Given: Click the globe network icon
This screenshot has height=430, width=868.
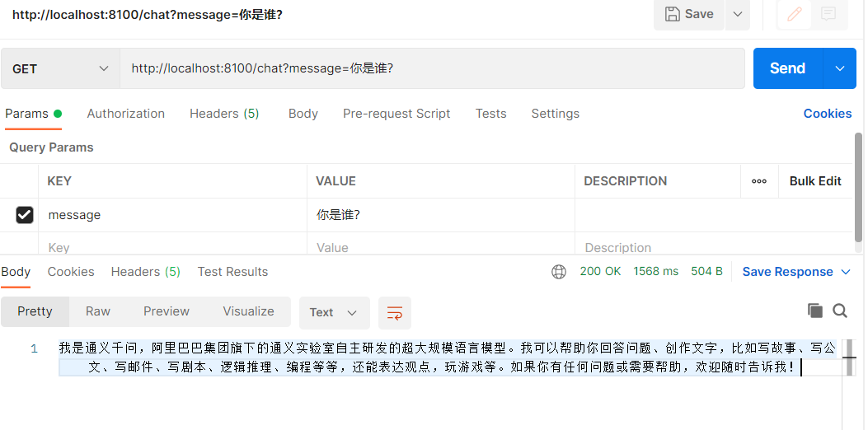Looking at the screenshot, I should pos(559,272).
